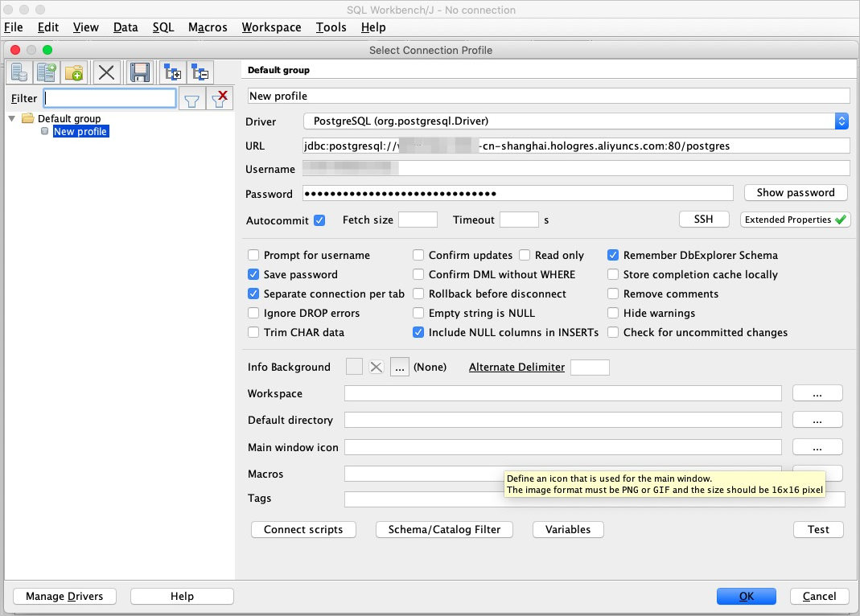Image resolution: width=860 pixels, height=616 pixels.
Task: Delete the selected profile with X icon
Action: 106,72
